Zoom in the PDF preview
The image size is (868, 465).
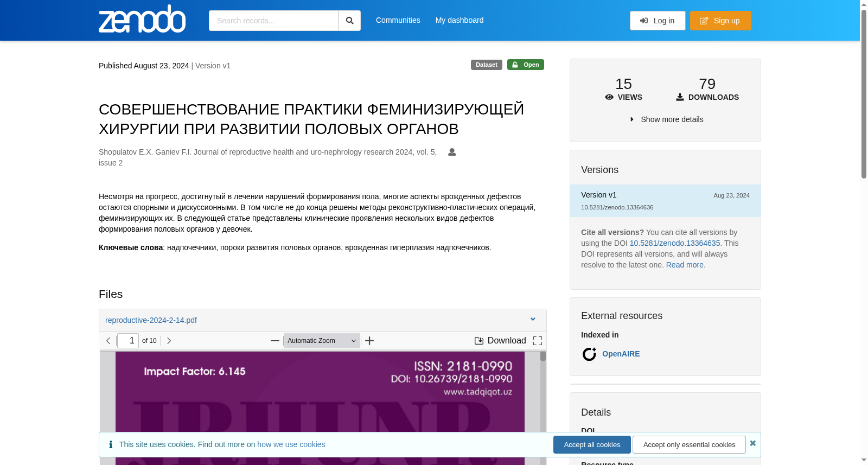click(x=369, y=341)
